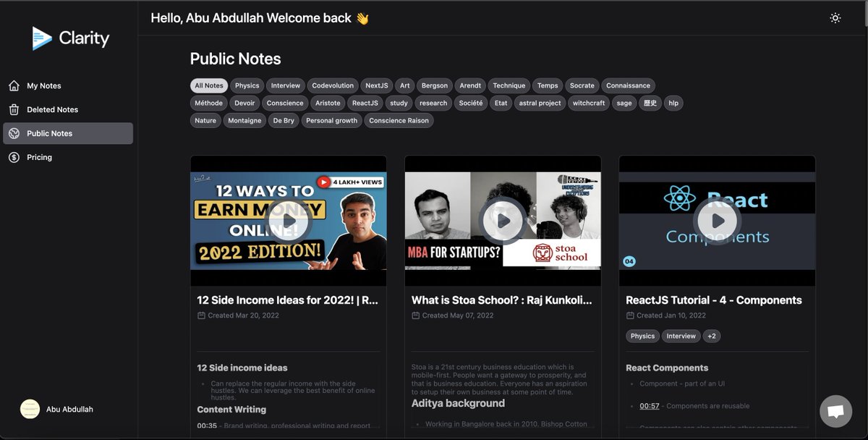Play the Stoa School video
Screen dimensions: 868x440
click(x=503, y=221)
